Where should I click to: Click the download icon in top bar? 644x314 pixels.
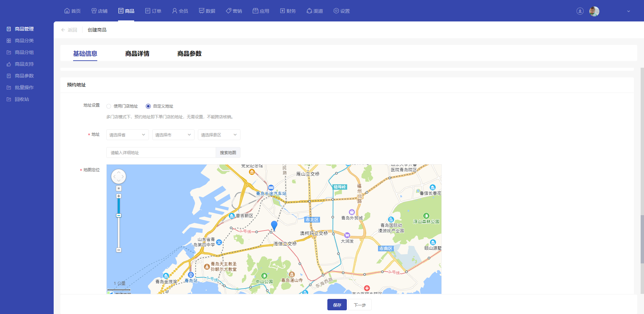pos(580,11)
